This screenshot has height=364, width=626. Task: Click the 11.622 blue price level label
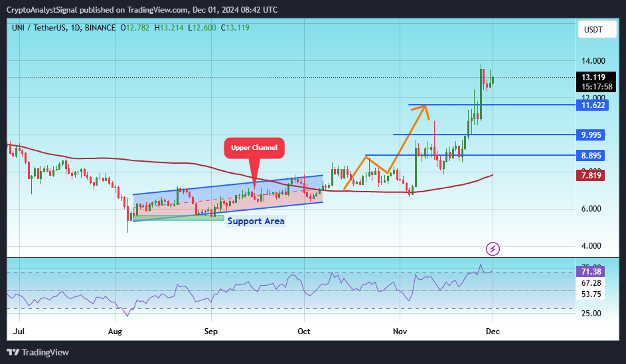click(592, 105)
